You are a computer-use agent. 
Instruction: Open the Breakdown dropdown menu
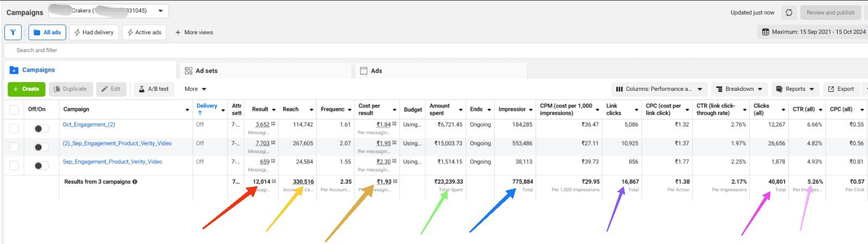pyautogui.click(x=739, y=89)
